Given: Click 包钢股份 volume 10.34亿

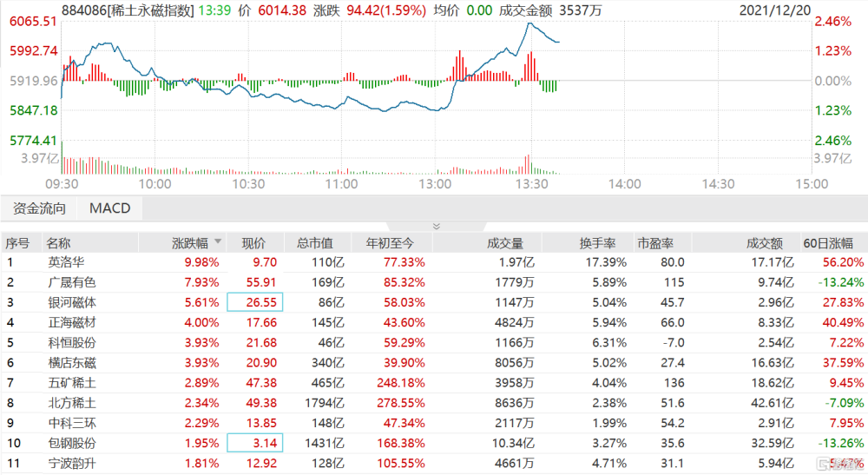Looking at the screenshot, I should coord(513,444).
